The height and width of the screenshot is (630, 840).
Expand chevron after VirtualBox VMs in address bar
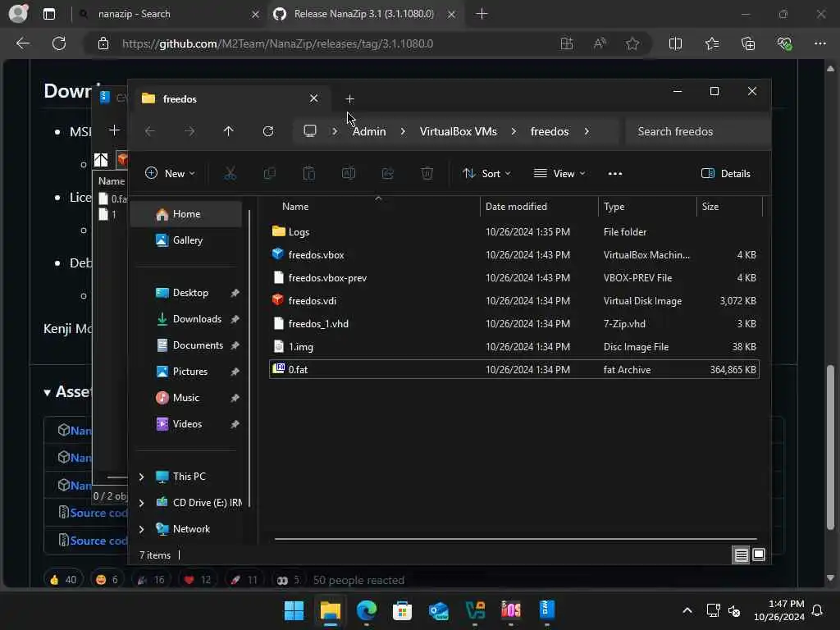(x=514, y=131)
